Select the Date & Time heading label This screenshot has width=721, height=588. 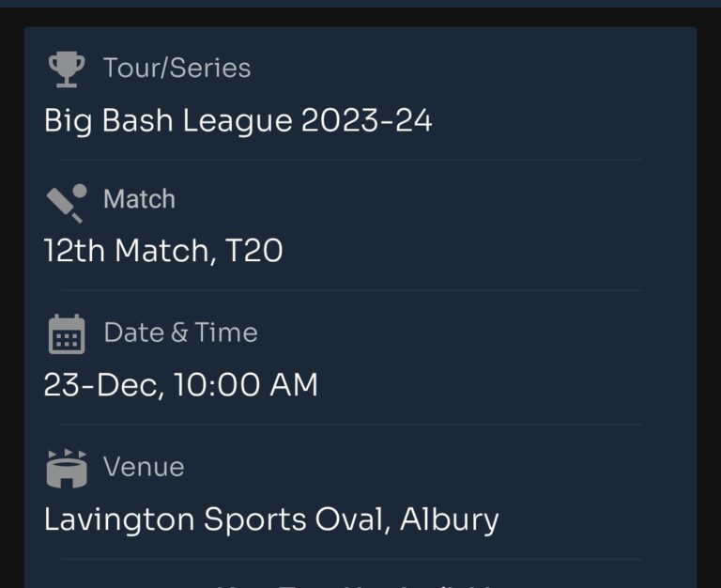tap(180, 333)
